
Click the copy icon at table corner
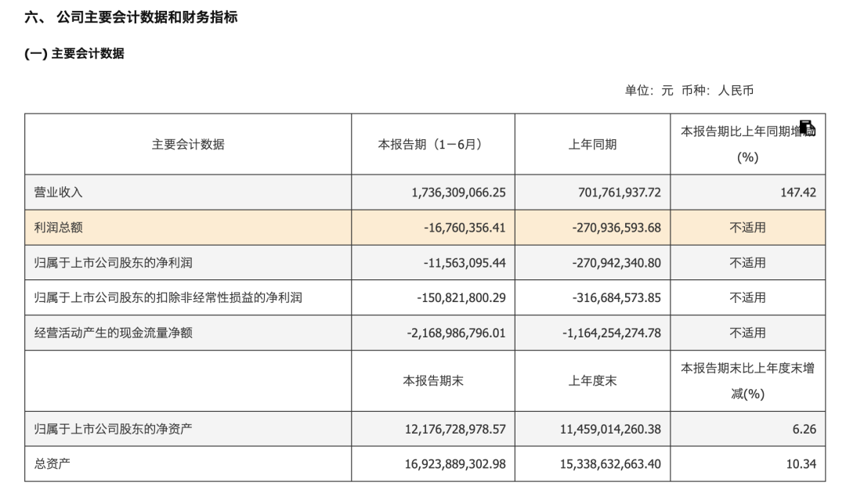tap(807, 128)
